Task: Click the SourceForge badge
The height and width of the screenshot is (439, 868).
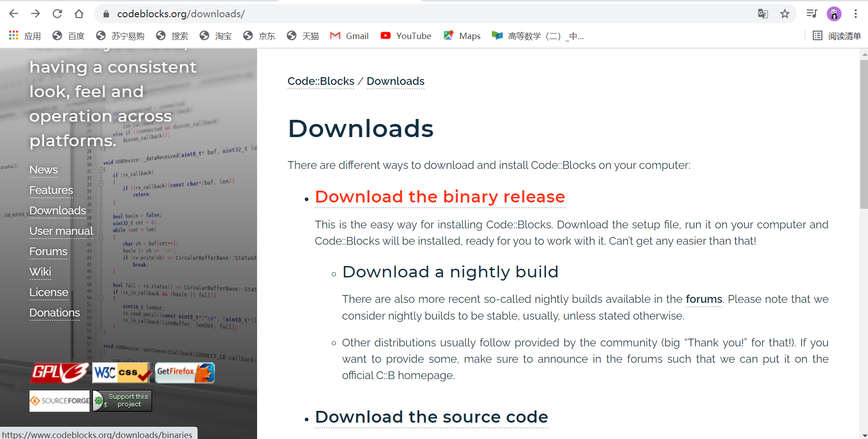Action: coord(60,401)
